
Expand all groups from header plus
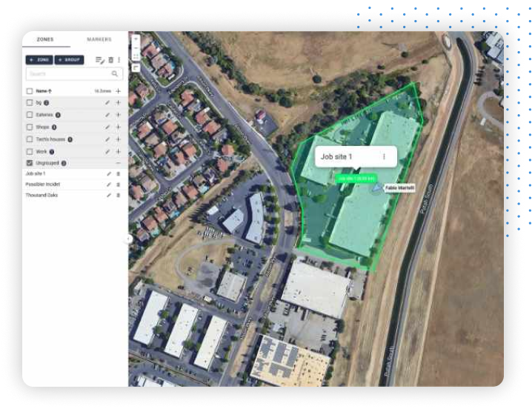118,91
